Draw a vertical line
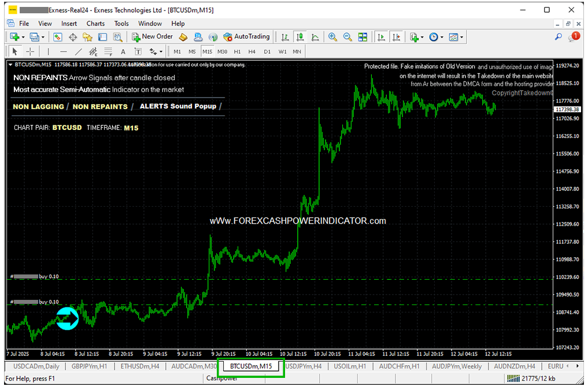 tap(48, 51)
